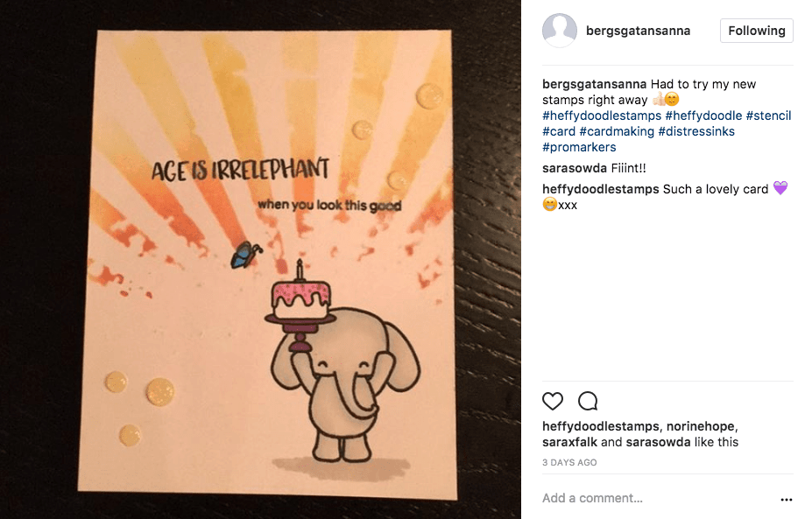Click the Add a comment field

[658, 498]
